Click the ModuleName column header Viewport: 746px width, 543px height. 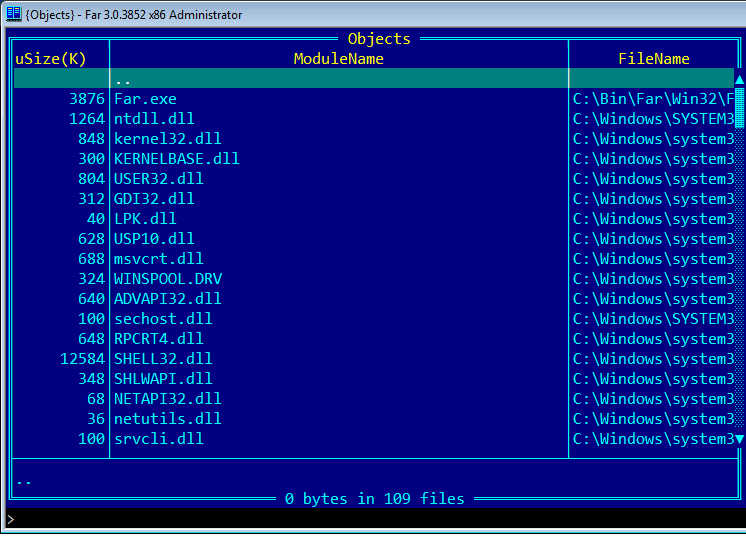coord(339,59)
